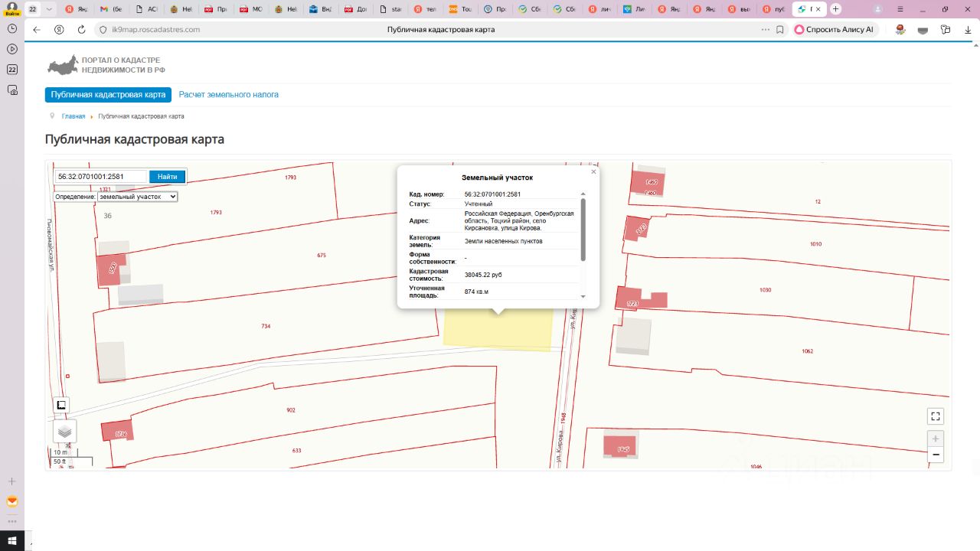Click the popup's vertical scrollbar
Viewport: 980px width, 551px height.
coord(583,230)
